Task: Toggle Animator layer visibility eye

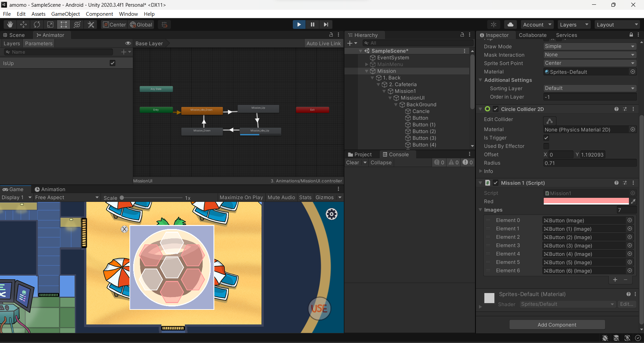Action: [128, 43]
